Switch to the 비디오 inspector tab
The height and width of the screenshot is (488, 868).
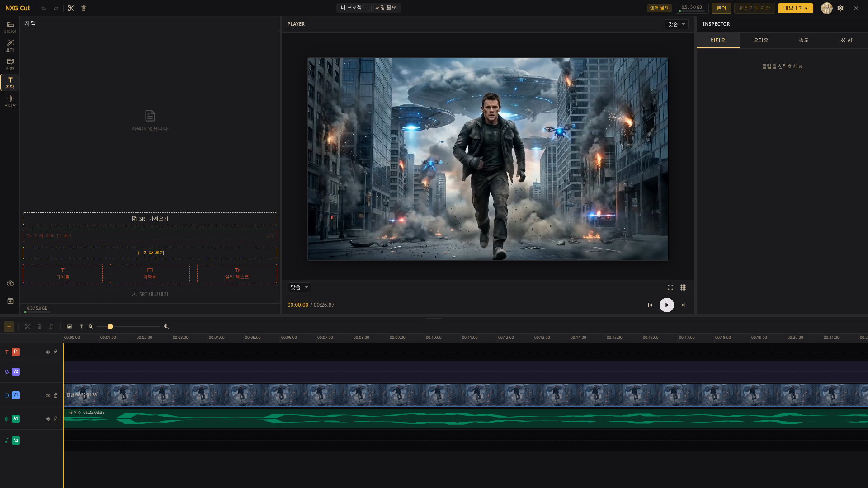click(x=718, y=40)
